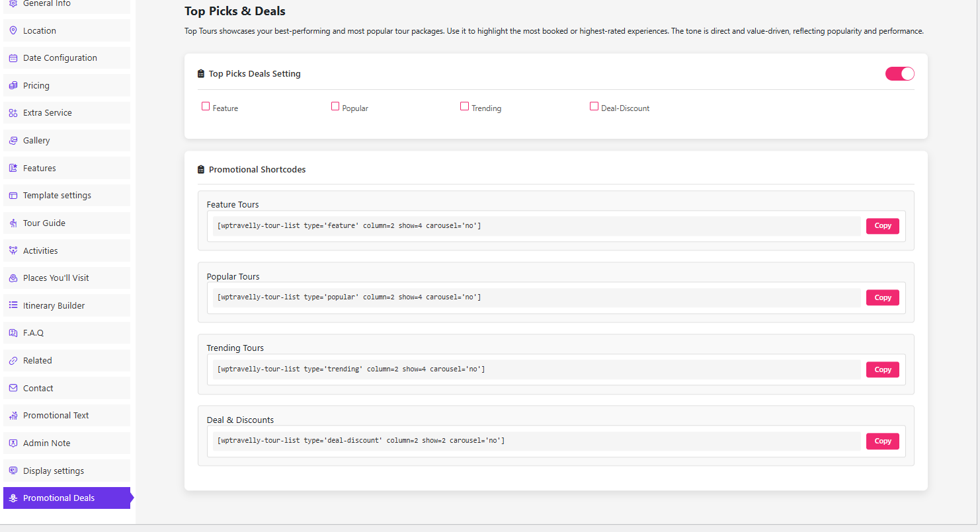The width and height of the screenshot is (980, 532).
Task: Disable the Top Picks Deals Setting toggle
Action: click(x=899, y=74)
